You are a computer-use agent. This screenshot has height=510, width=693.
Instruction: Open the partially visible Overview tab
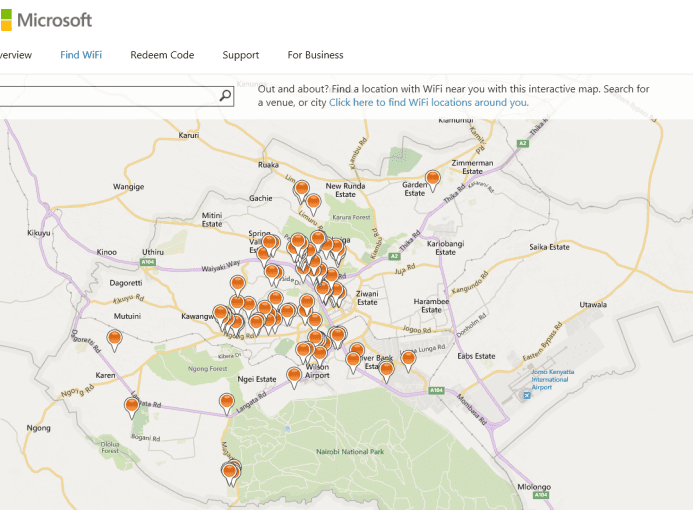(x=16, y=55)
